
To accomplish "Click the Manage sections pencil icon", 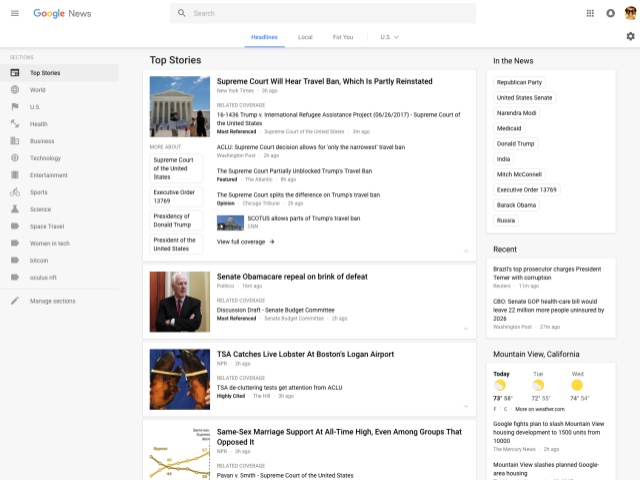I will (15, 301).
